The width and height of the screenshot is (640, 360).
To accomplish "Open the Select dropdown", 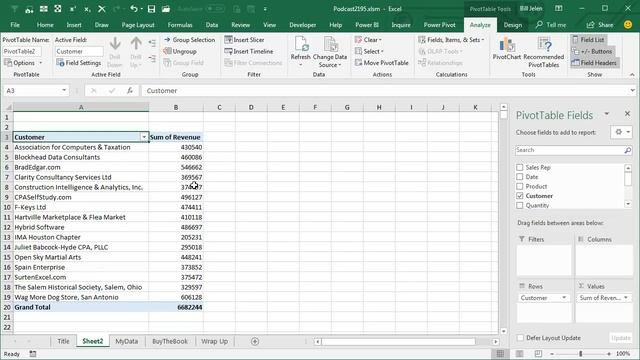I will coord(369,51).
